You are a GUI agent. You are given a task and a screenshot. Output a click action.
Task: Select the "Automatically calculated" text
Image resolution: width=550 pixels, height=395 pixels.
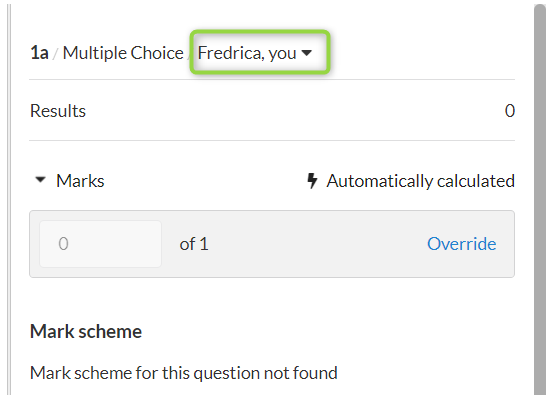point(421,181)
